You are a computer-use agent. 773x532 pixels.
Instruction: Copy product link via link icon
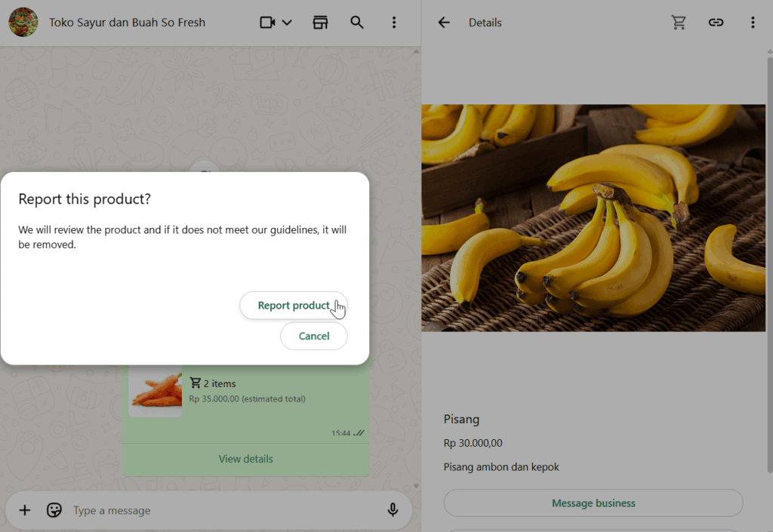point(716,23)
